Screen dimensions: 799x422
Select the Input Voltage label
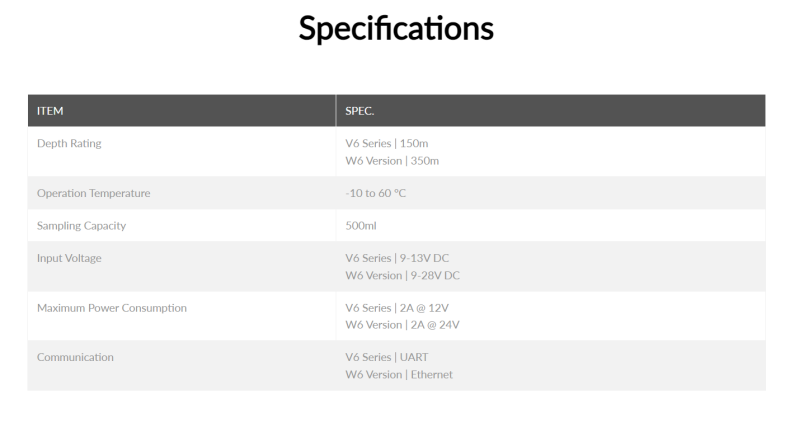(x=69, y=258)
